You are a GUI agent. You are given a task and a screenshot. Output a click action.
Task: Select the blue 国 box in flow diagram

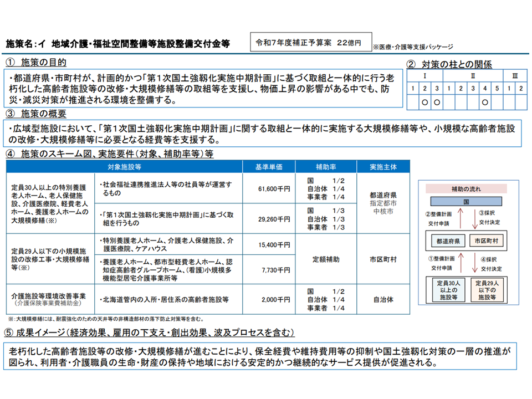tap(466, 202)
